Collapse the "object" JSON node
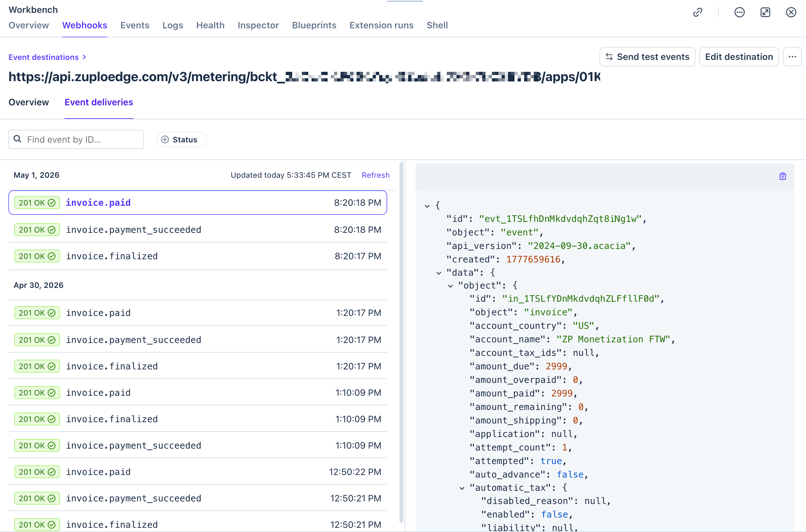The width and height of the screenshot is (806, 532). [450, 286]
